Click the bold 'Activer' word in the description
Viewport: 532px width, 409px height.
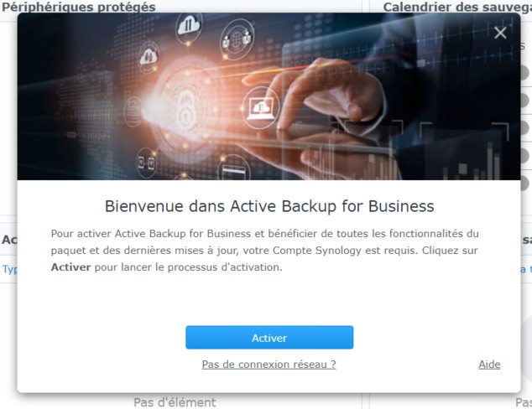click(71, 267)
